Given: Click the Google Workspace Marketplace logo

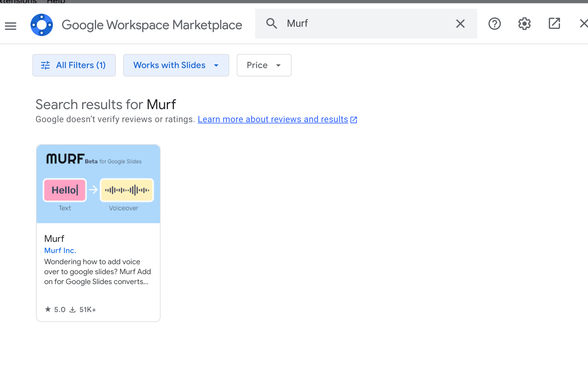Looking at the screenshot, I should (x=42, y=25).
